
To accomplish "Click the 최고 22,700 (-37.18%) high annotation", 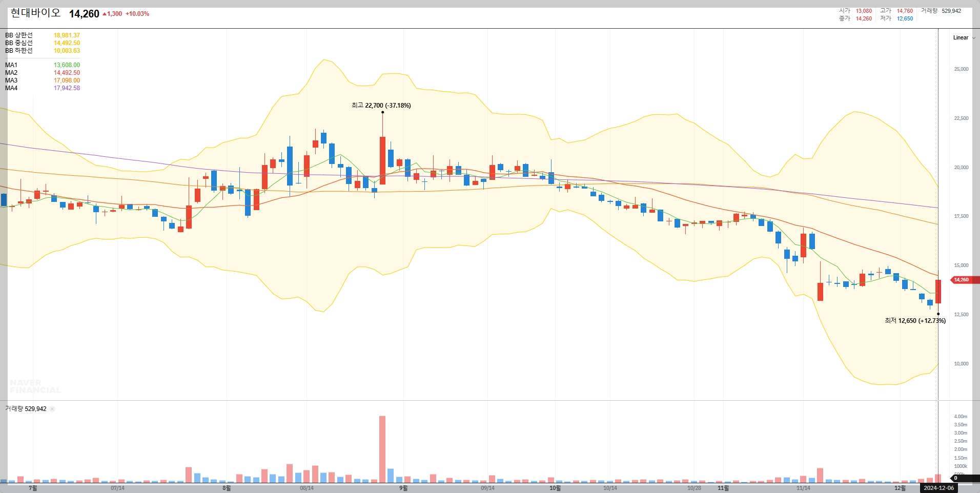I will coord(381,106).
